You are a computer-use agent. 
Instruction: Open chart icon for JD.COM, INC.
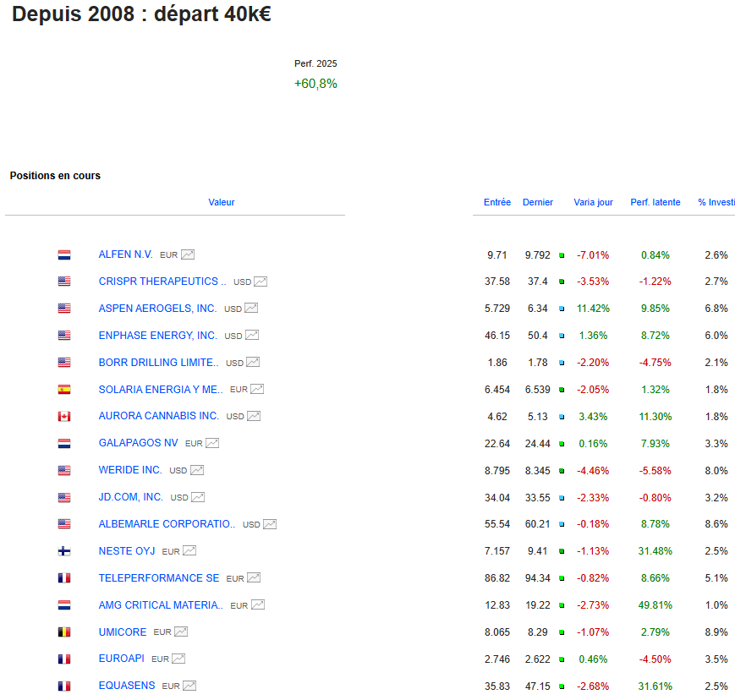click(198, 498)
